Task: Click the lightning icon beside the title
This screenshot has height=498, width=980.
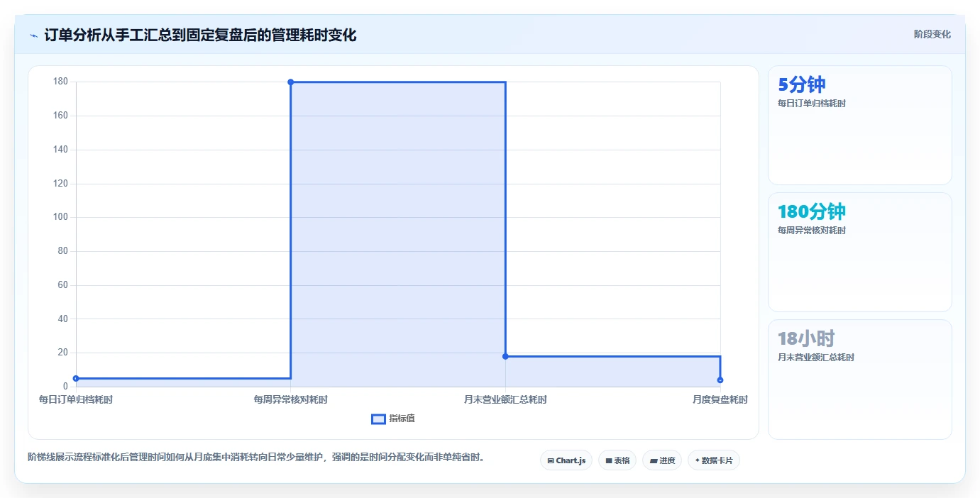Action: [33, 35]
